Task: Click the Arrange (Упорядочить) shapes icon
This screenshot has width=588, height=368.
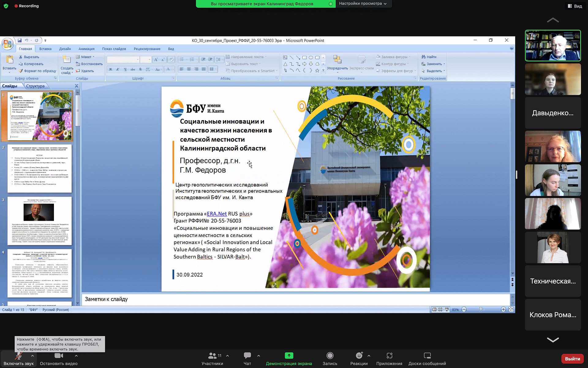Action: click(x=337, y=60)
